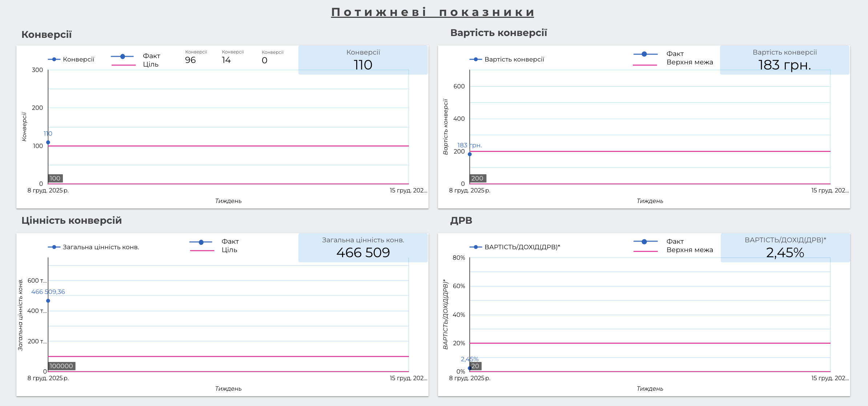Click the Факт legend marker in ДРВ chart
868x406 pixels.
click(644, 242)
